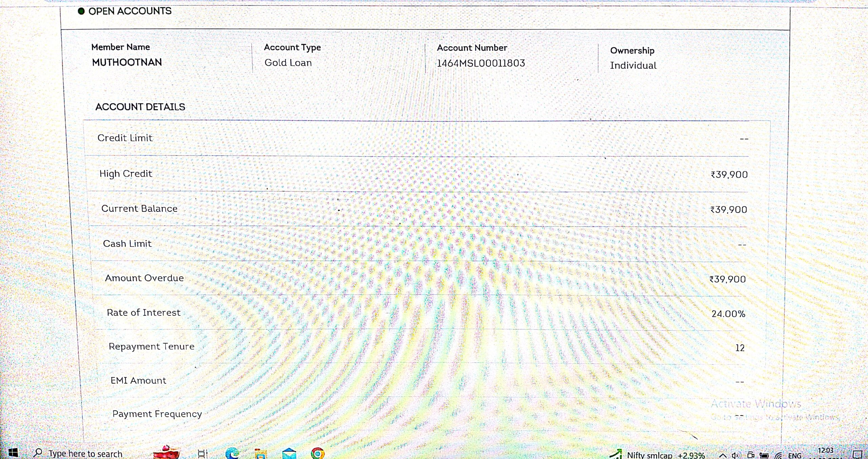Click the Type here to search box
868x459 pixels.
85,453
